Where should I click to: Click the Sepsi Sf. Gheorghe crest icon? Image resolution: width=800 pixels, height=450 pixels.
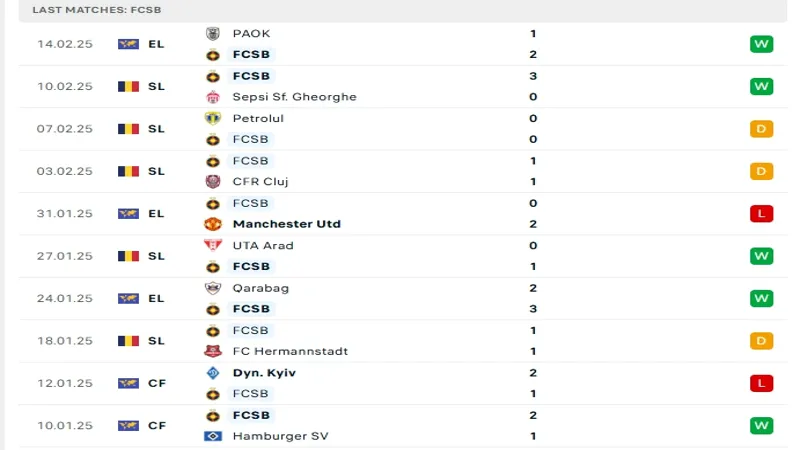212,97
